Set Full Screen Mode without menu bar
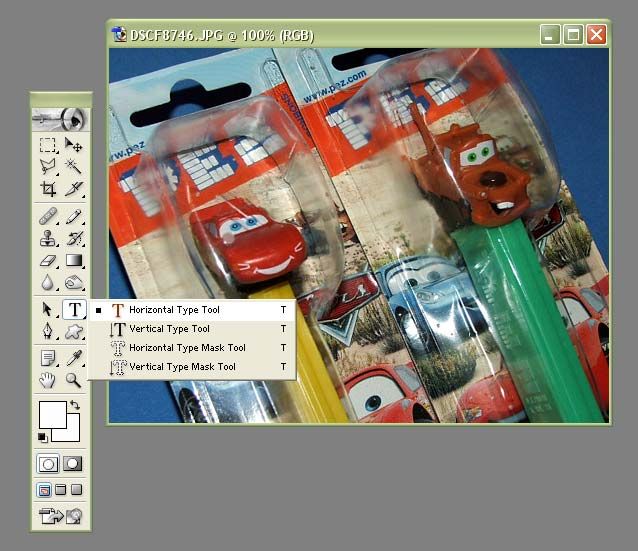Image resolution: width=638 pixels, height=551 pixels. [76, 490]
